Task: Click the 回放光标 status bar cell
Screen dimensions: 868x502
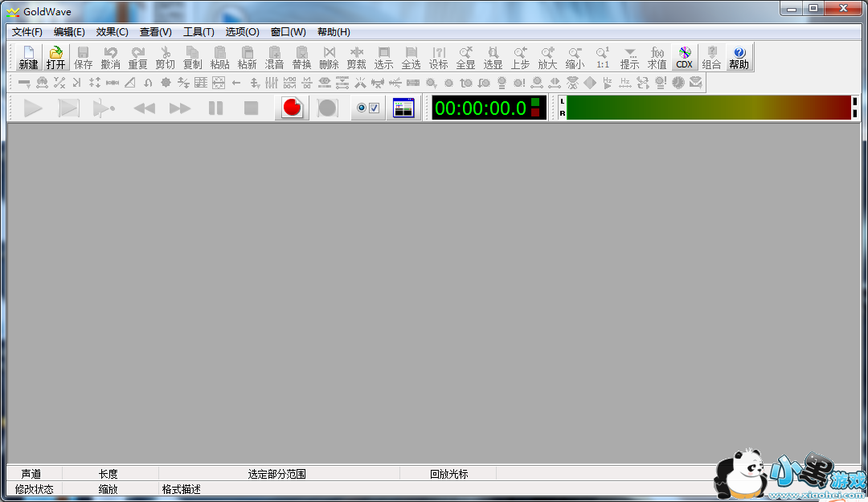Action: tap(449, 474)
